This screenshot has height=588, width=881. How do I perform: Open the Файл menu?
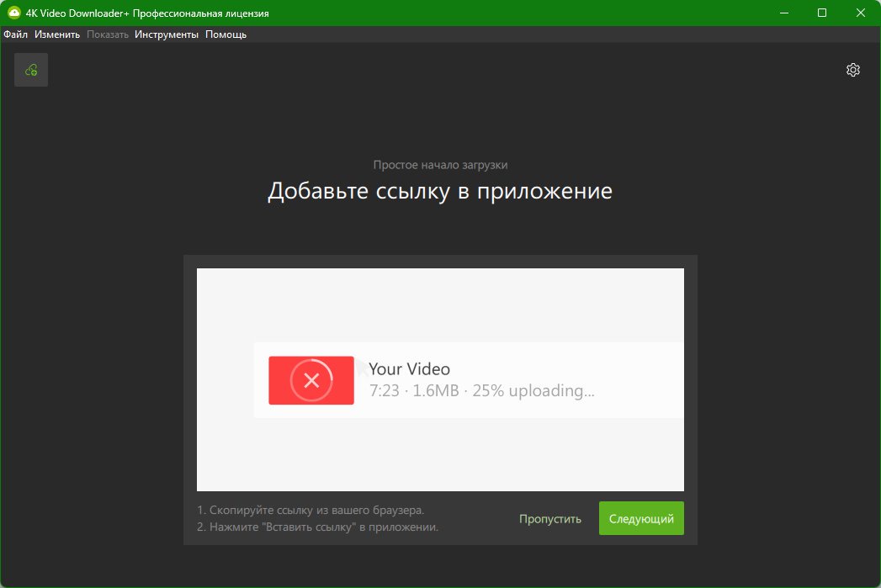point(16,34)
